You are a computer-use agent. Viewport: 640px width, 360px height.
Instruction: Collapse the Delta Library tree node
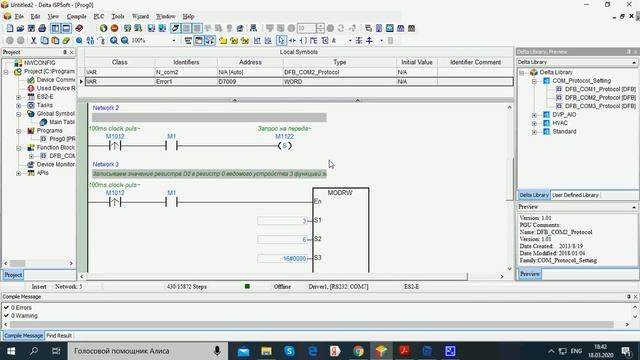click(x=522, y=73)
